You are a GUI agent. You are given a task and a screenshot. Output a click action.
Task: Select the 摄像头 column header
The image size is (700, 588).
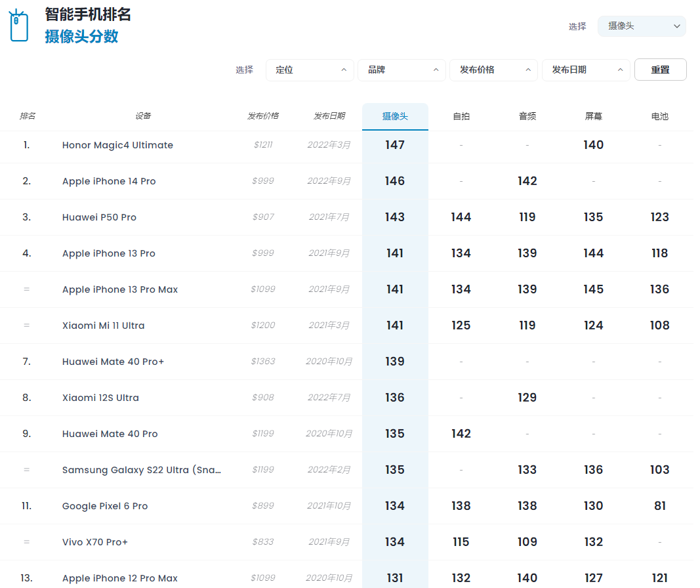point(395,115)
